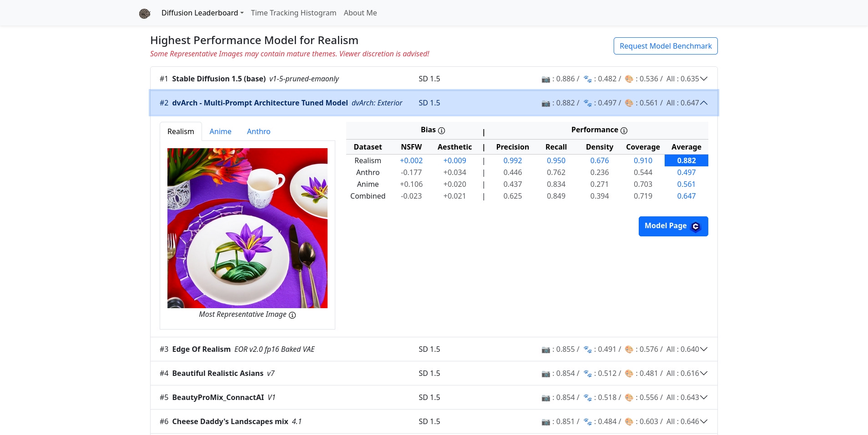Expand the Cheese Daddy's Landscapes mix row
This screenshot has width=868, height=435.
[x=703, y=421]
